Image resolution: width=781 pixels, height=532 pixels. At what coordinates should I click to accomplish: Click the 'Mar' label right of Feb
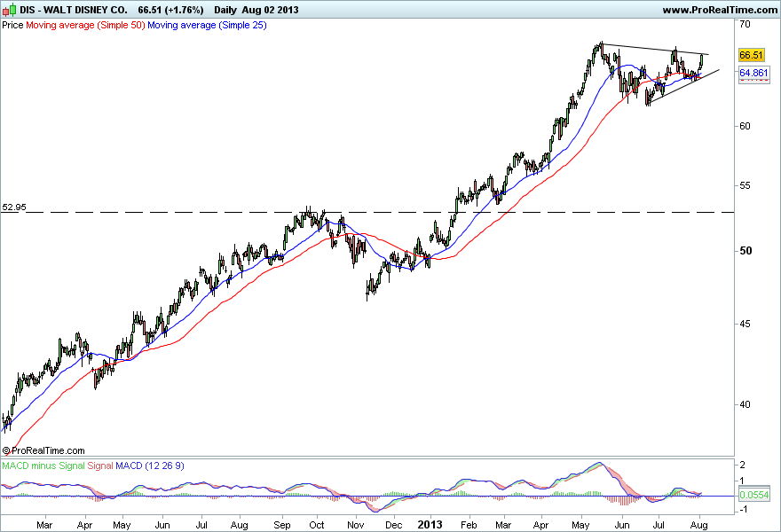(503, 525)
